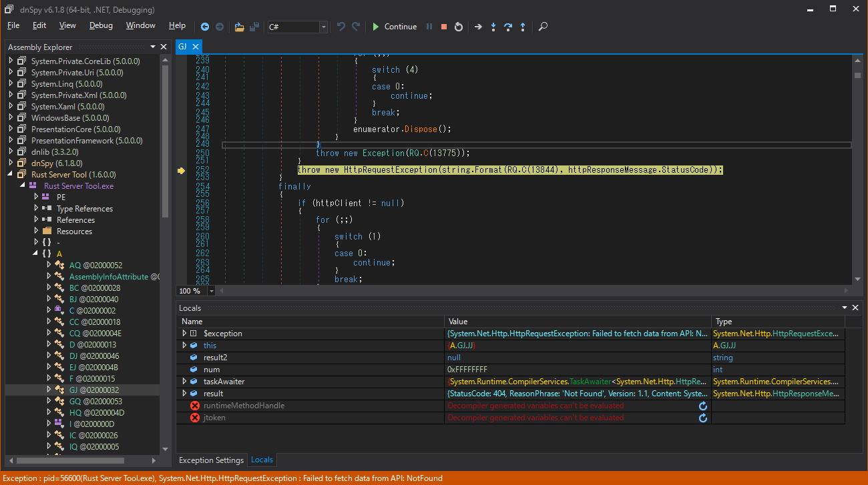Image resolution: width=868 pixels, height=485 pixels.
Task: Click Show Next Statement arrow icon
Action: (478, 27)
